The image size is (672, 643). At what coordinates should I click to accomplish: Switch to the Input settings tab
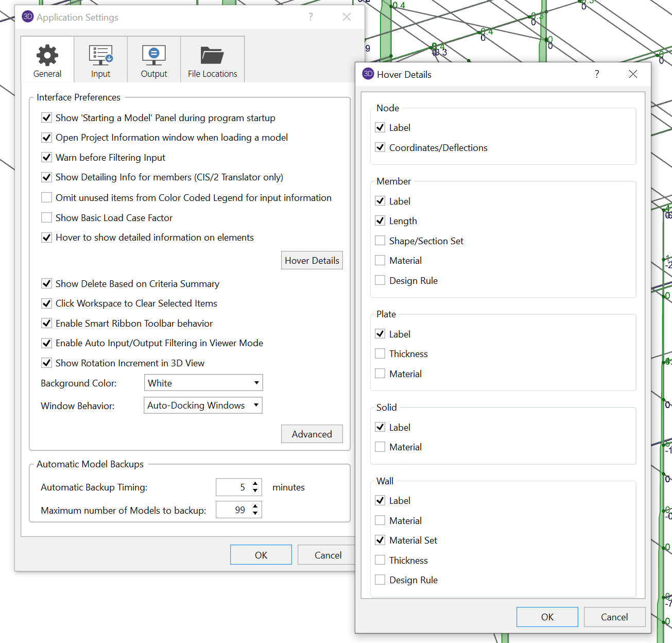(101, 60)
